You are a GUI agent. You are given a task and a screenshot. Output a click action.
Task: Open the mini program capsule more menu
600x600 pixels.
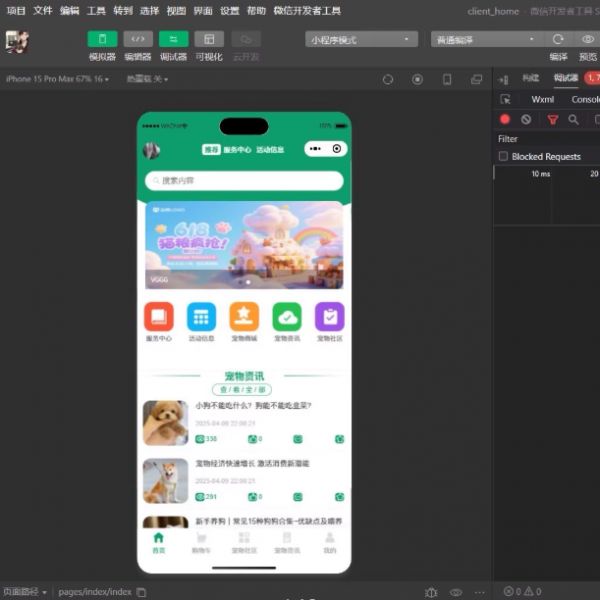click(x=315, y=149)
